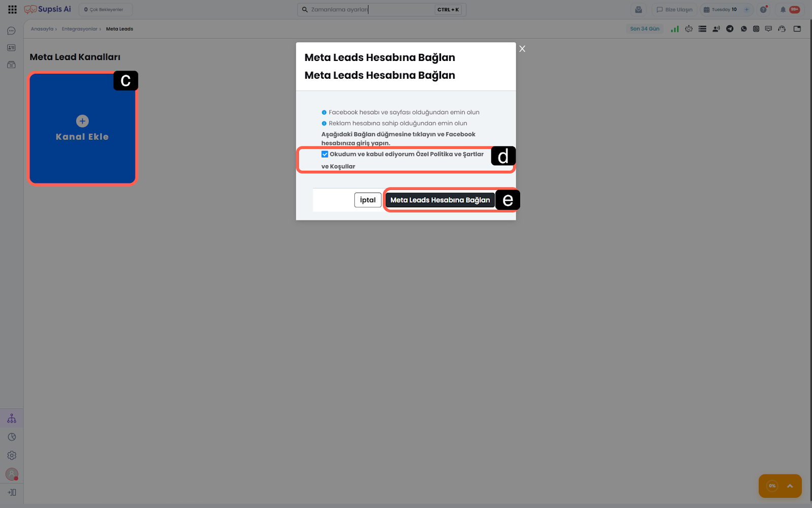
Task: Open the reports pie chart icon
Action: pos(12,437)
